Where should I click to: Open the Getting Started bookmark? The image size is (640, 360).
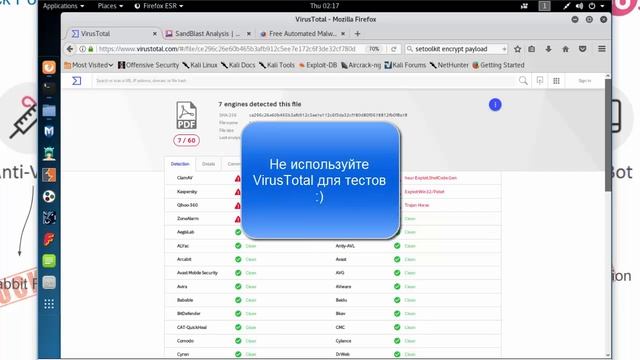[498, 65]
